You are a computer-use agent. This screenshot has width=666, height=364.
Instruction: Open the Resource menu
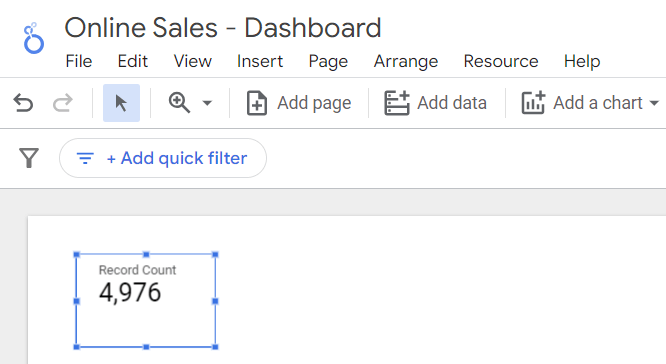[x=501, y=61]
